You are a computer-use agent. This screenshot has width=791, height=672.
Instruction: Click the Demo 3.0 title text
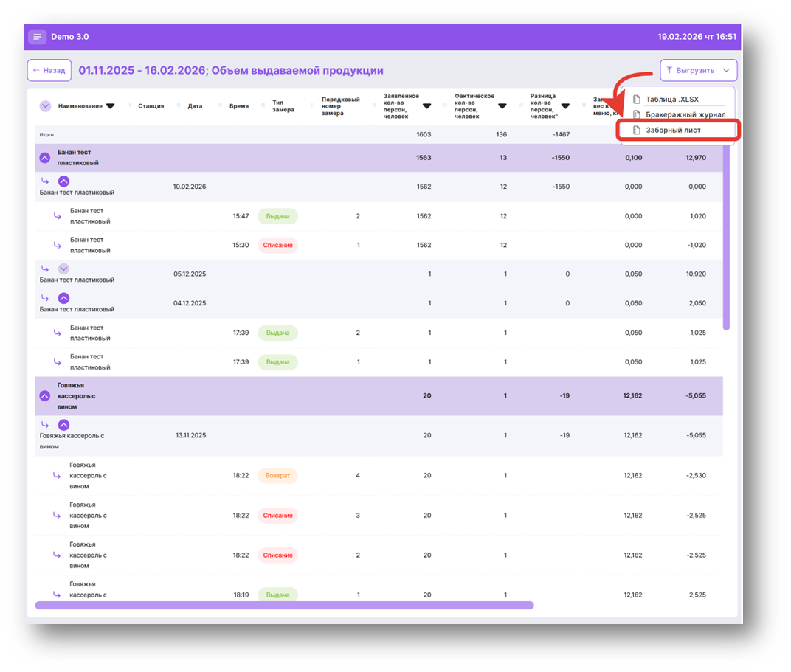pyautogui.click(x=69, y=37)
